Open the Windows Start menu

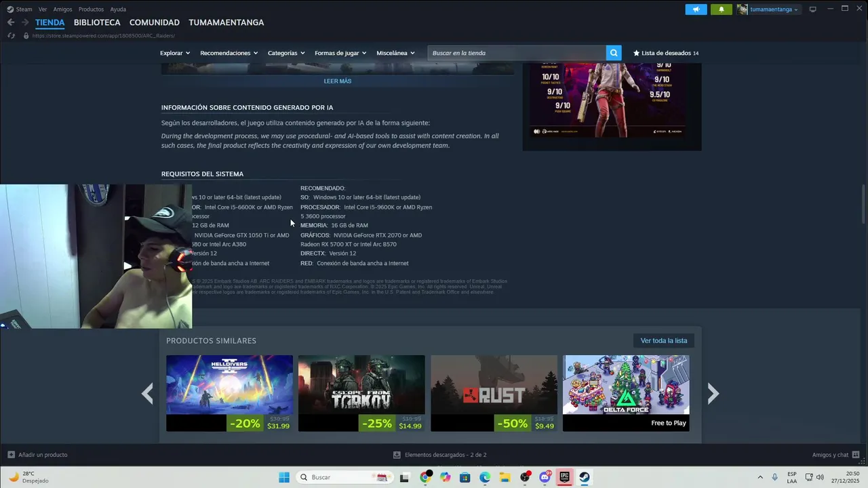point(284,477)
